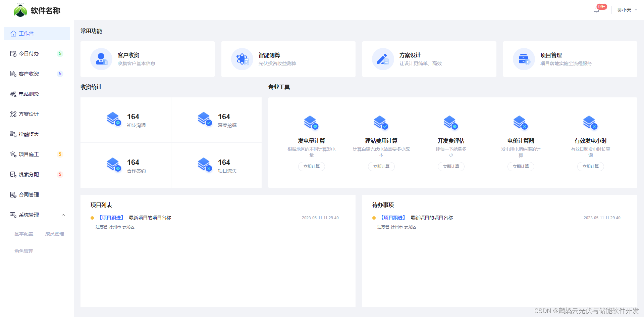This screenshot has width=644, height=317.
Task: Click the notification bell icon
Action: point(596,10)
